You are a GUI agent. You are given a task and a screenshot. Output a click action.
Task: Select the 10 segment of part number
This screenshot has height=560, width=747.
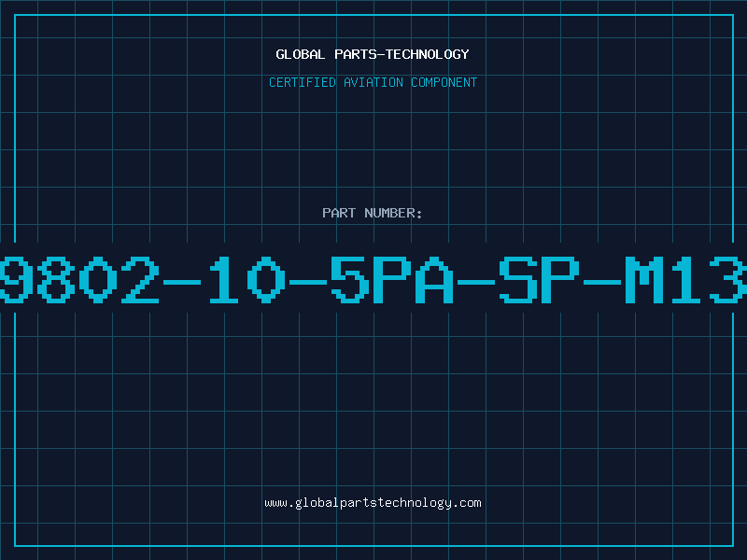tap(247, 279)
